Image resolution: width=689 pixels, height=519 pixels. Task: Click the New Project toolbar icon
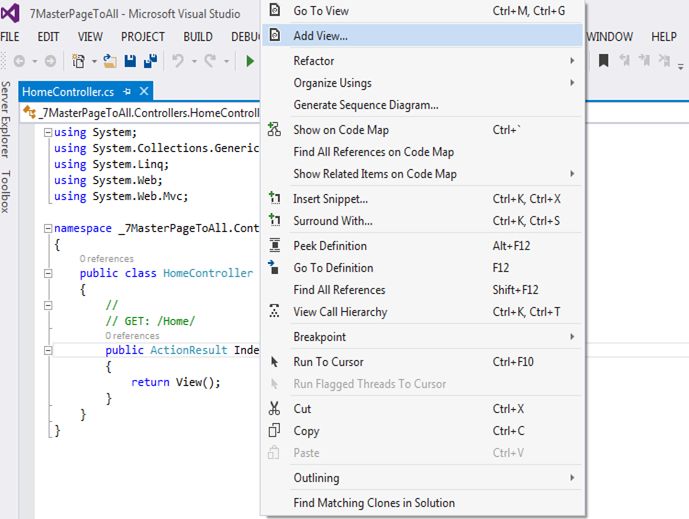point(79,62)
